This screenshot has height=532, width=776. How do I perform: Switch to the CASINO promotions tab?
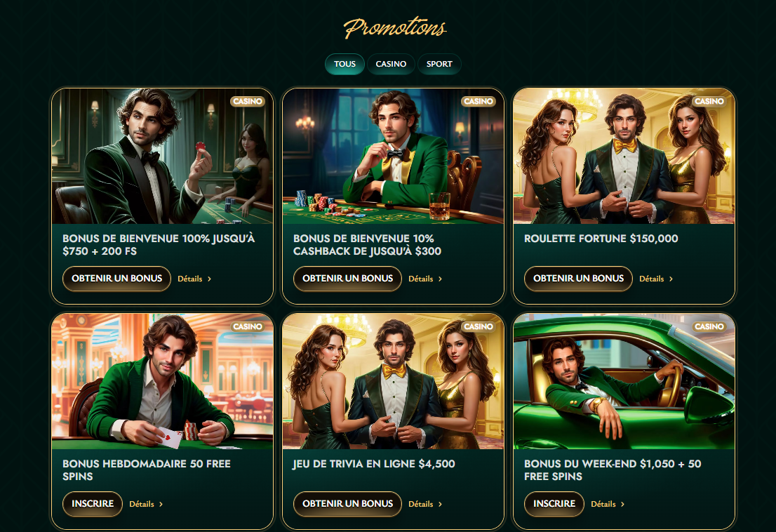[x=391, y=64]
